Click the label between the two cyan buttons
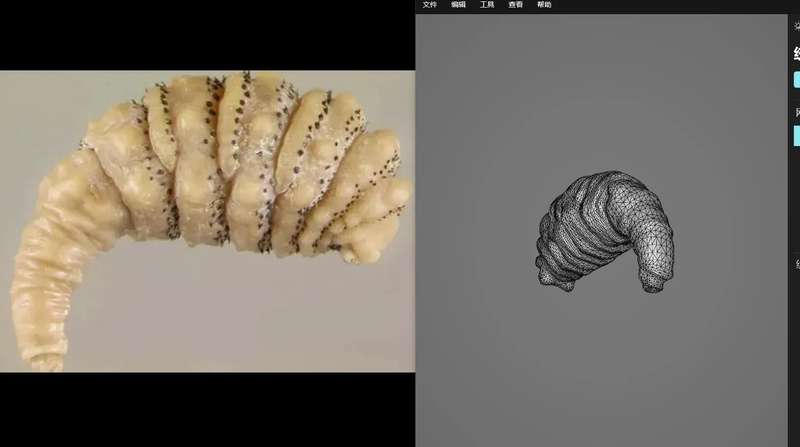The image size is (800, 447). (796, 110)
